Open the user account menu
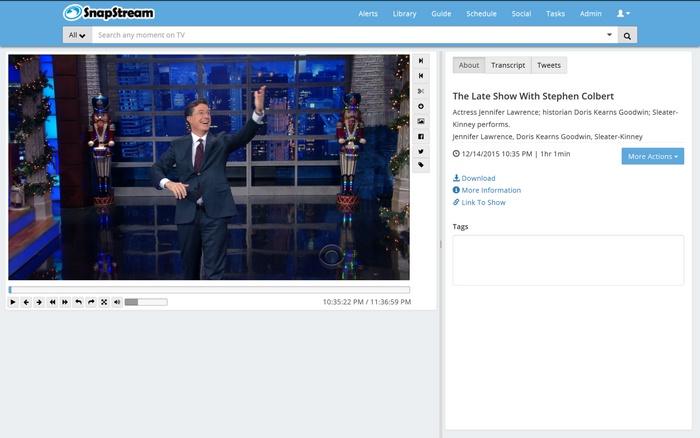Viewport: 700px width, 438px height. click(x=623, y=13)
